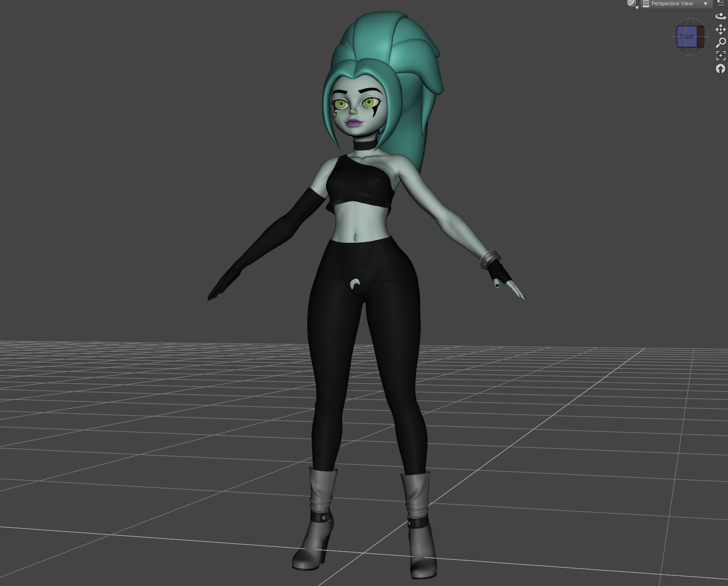Click the frame selection control
The image size is (728, 586).
pyautogui.click(x=721, y=56)
